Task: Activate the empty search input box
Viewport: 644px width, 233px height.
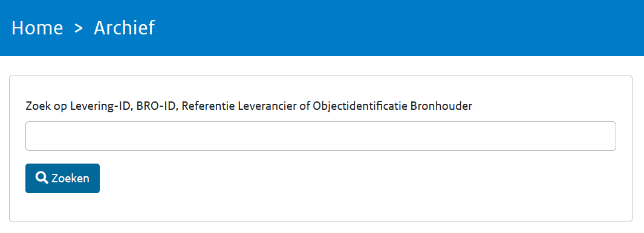Action: [320, 136]
